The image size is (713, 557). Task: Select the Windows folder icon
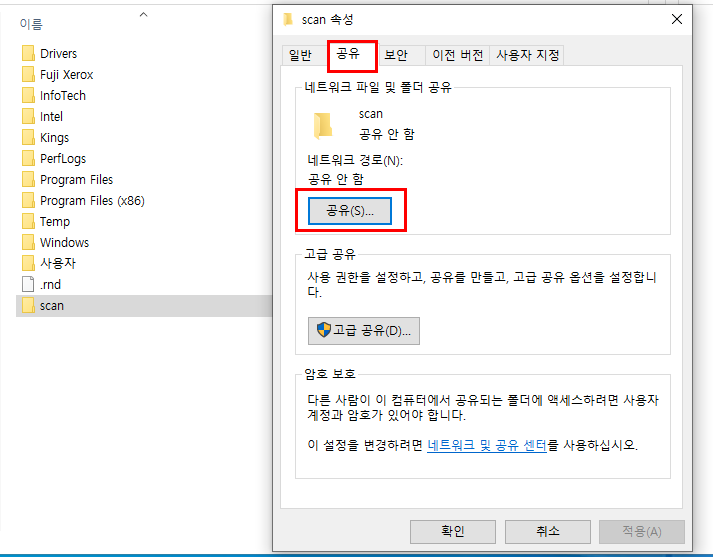(x=28, y=242)
